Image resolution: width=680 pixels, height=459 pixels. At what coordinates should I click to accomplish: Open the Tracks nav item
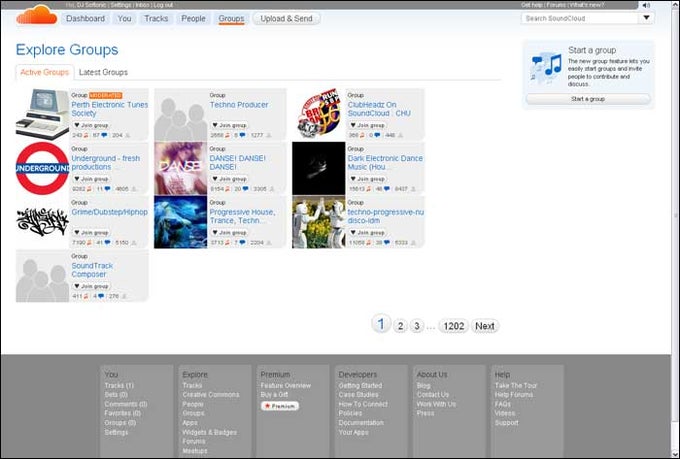point(156,19)
